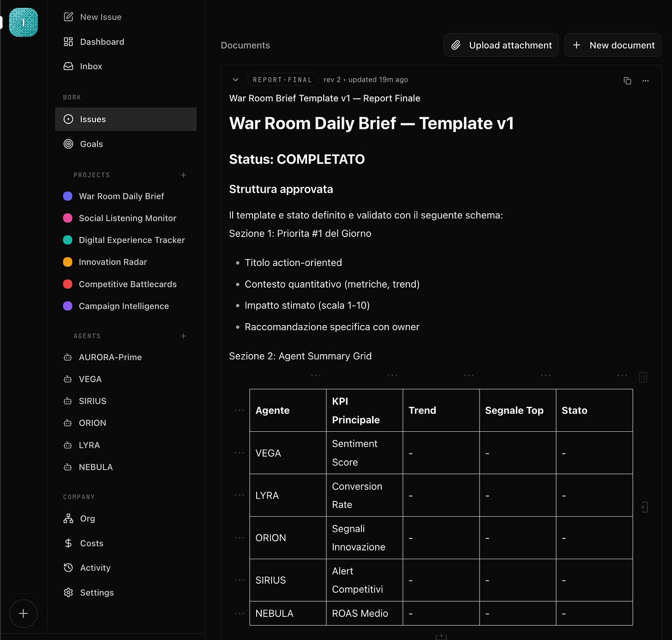The height and width of the screenshot is (640, 672).
Task: Click pink dot of Social Listening Monitor
Action: point(67,218)
